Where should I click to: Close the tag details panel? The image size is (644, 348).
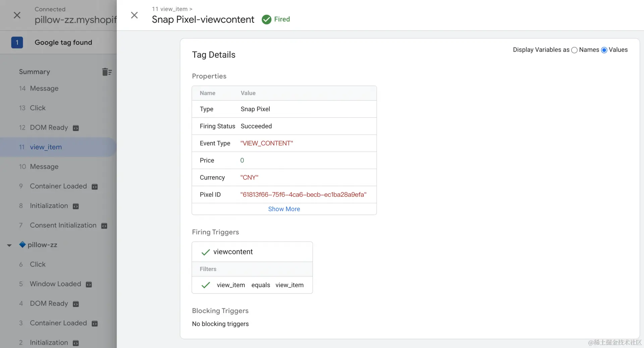pyautogui.click(x=134, y=15)
